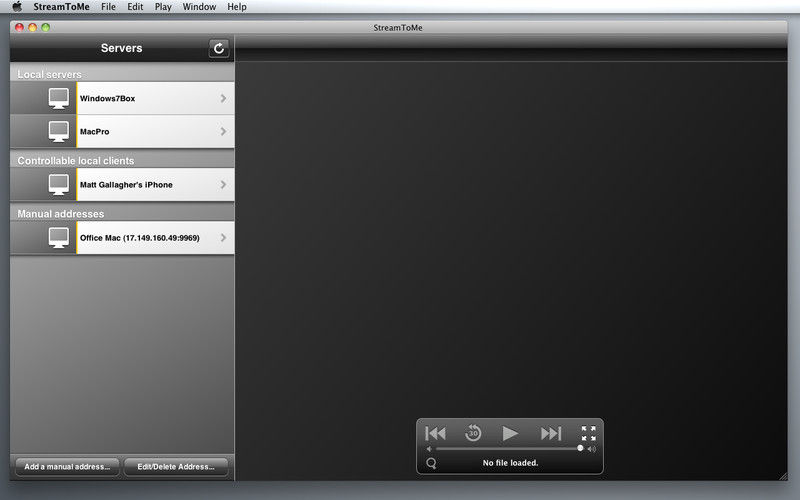The width and height of the screenshot is (800, 500).
Task: Mute volume using low speaker icon
Action: (x=429, y=449)
